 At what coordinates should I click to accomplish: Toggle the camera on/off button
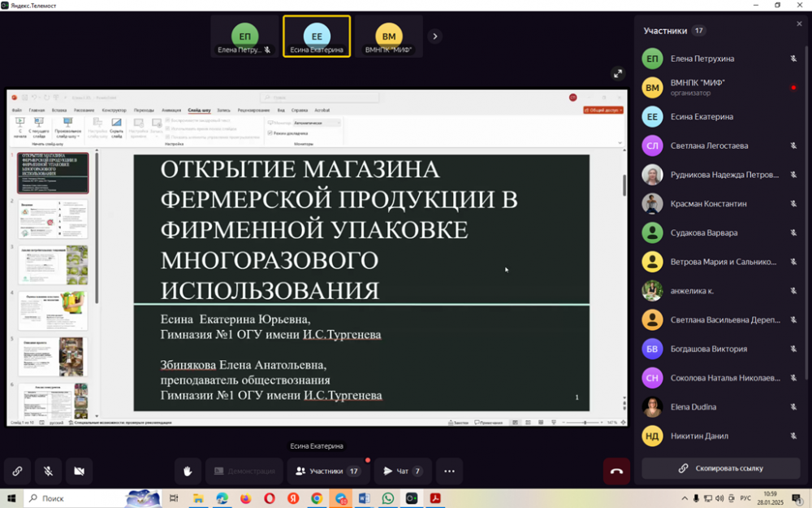(79, 471)
